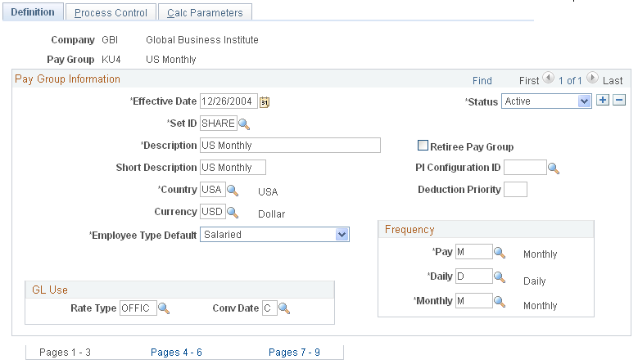
Task: Click the Currency code field
Action: (x=213, y=212)
